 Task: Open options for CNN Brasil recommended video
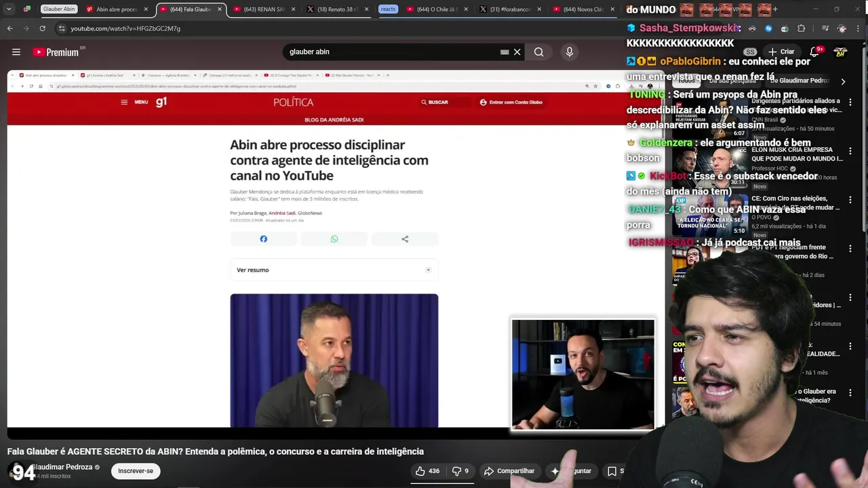pyautogui.click(x=850, y=102)
